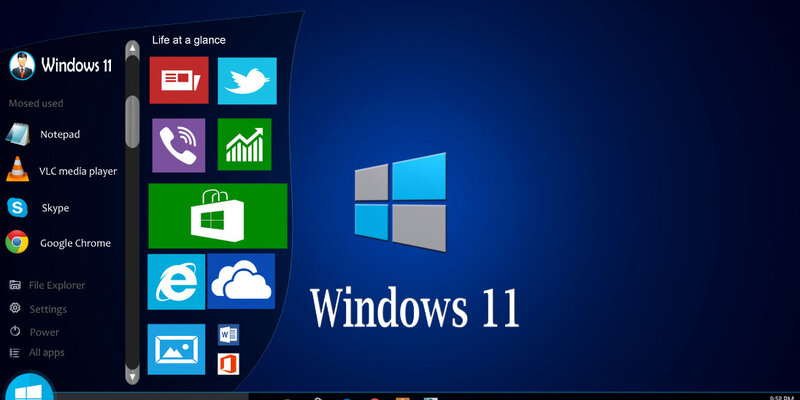This screenshot has width=800, height=400.
Task: Click the start menu scrollbar thumb
Action: pos(132,121)
